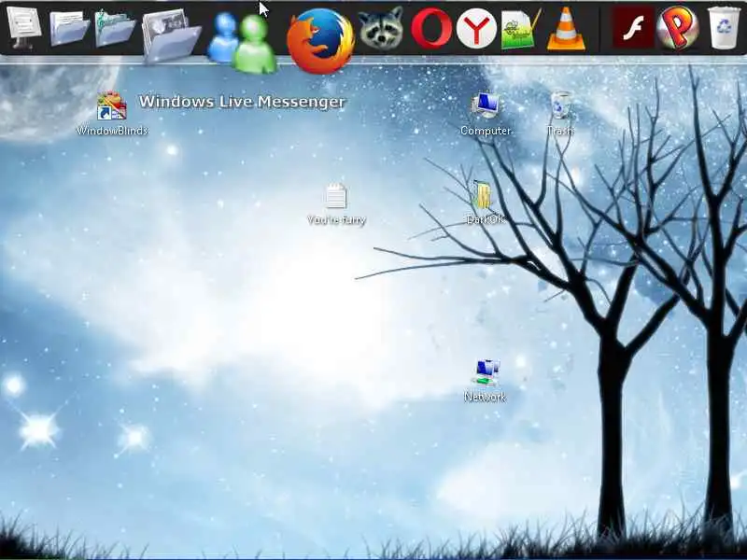Select the DarkOk archive on desktop
Viewport: 747px width, 560px height.
(x=484, y=203)
